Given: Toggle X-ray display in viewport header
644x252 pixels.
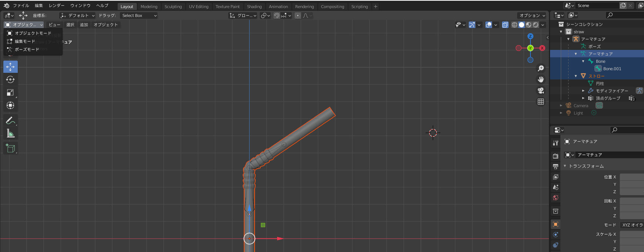Looking at the screenshot, I should click(505, 25).
